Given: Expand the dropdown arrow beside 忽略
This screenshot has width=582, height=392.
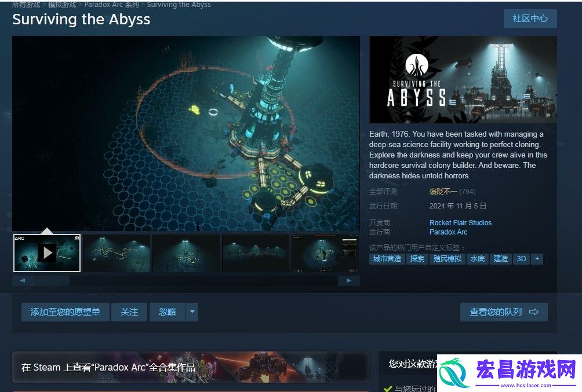Looking at the screenshot, I should click(x=192, y=312).
